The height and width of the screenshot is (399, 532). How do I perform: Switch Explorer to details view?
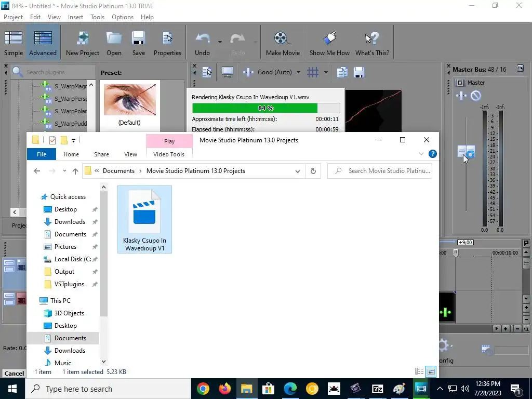click(x=419, y=371)
